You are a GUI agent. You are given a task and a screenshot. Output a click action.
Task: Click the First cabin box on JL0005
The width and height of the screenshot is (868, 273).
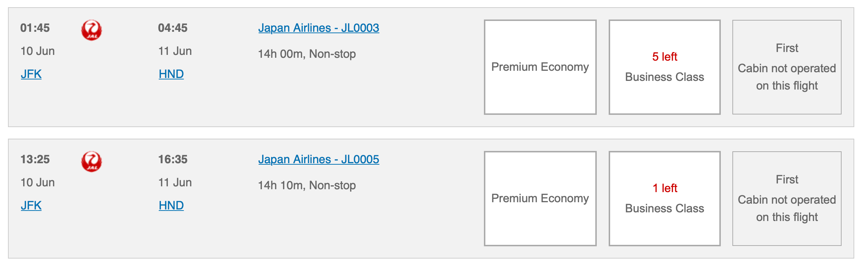[786, 198]
